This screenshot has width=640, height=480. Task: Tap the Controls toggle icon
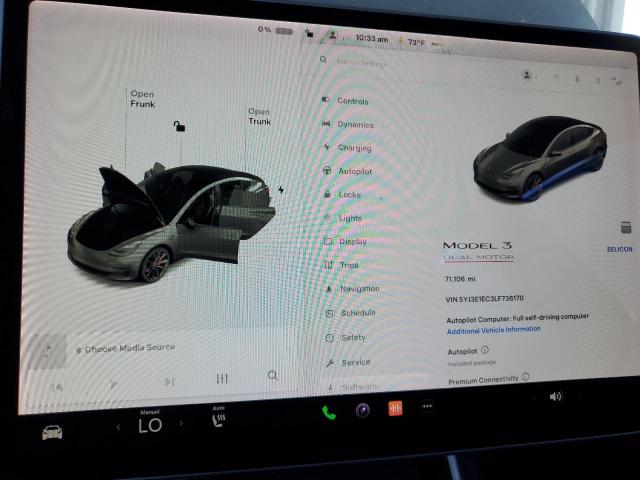[x=326, y=99]
